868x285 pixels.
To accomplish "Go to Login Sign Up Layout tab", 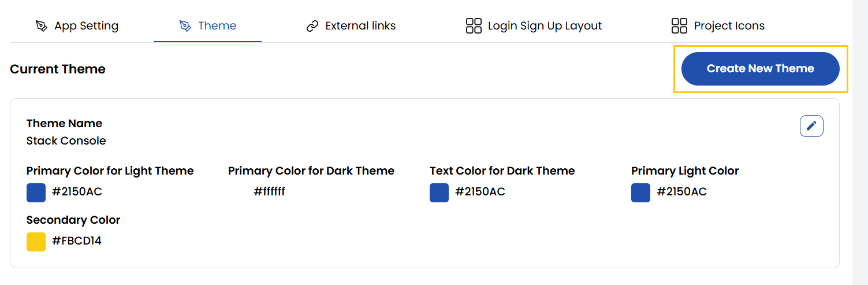I will 545,26.
